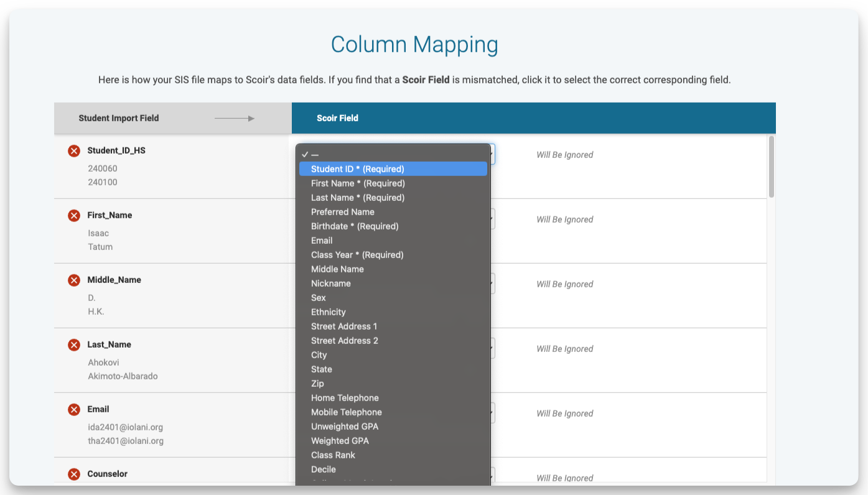868x495 pixels.
Task: Click the red X icon beside Last_Name
Action: pos(74,345)
